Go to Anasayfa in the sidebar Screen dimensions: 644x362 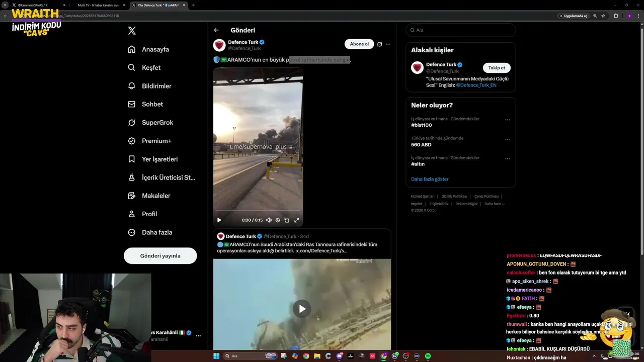point(148,49)
